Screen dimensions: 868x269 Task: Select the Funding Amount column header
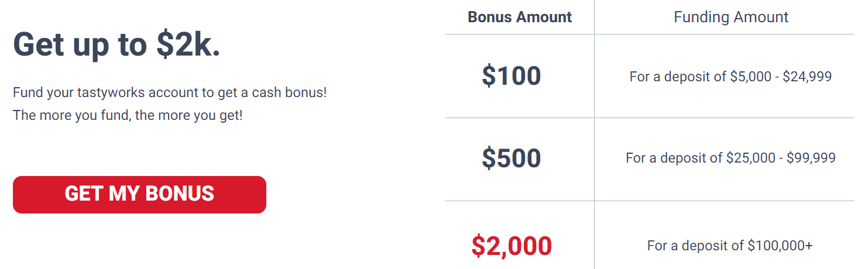[731, 17]
